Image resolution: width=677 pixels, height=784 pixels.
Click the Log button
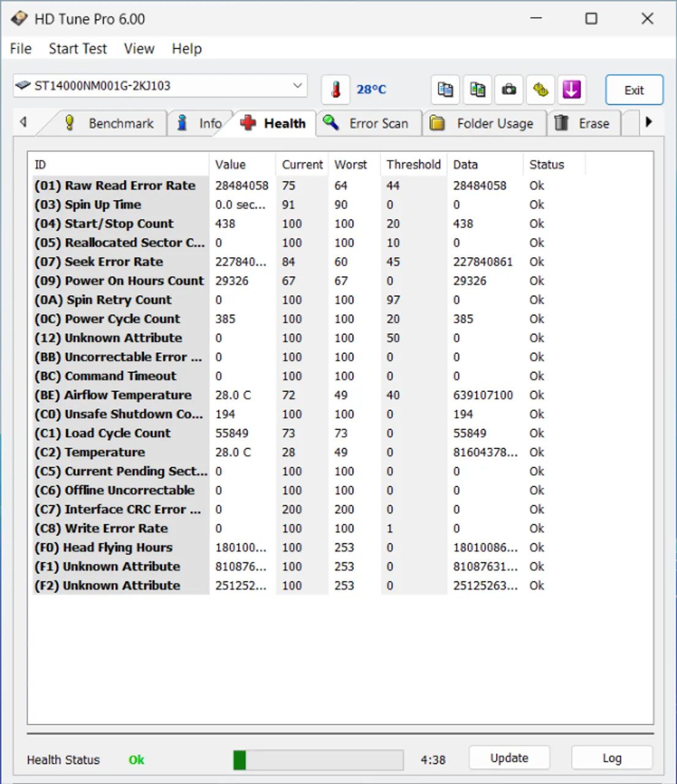click(x=612, y=758)
